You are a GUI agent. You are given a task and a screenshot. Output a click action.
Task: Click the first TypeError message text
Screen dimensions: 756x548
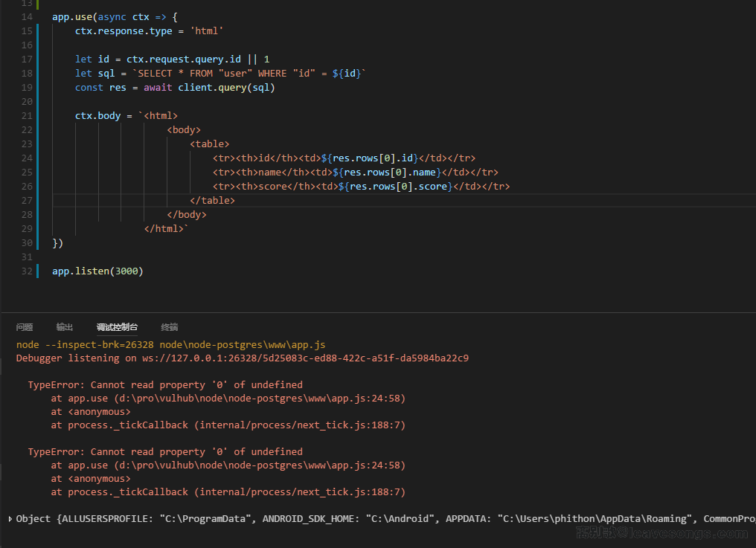click(x=165, y=385)
